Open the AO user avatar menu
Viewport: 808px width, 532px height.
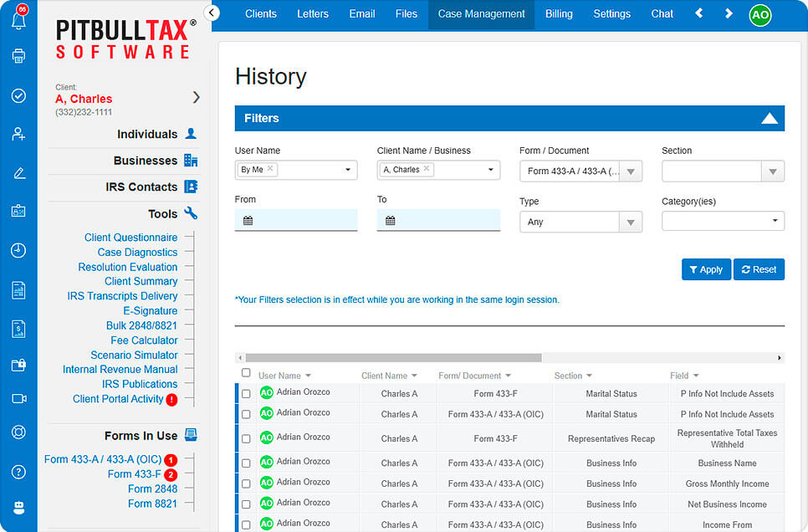(x=760, y=15)
